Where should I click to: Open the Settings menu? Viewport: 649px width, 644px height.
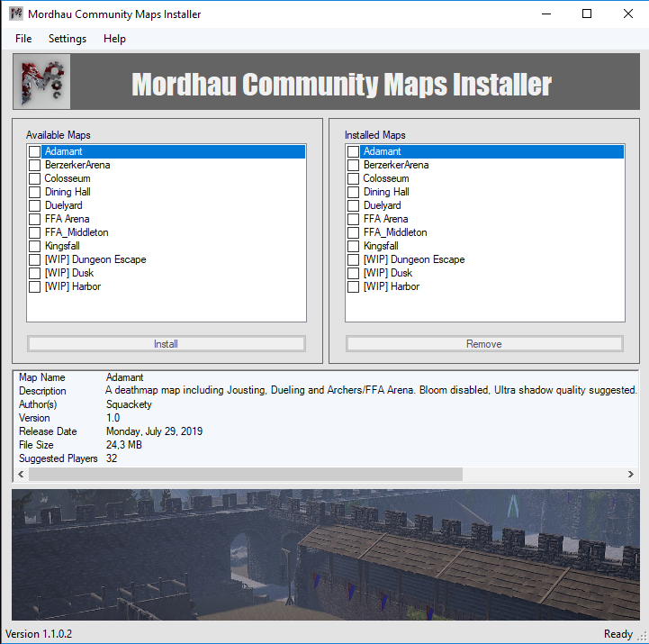click(x=68, y=39)
